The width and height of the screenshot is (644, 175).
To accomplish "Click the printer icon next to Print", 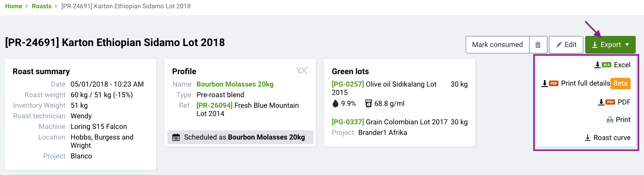I will click(x=610, y=120).
